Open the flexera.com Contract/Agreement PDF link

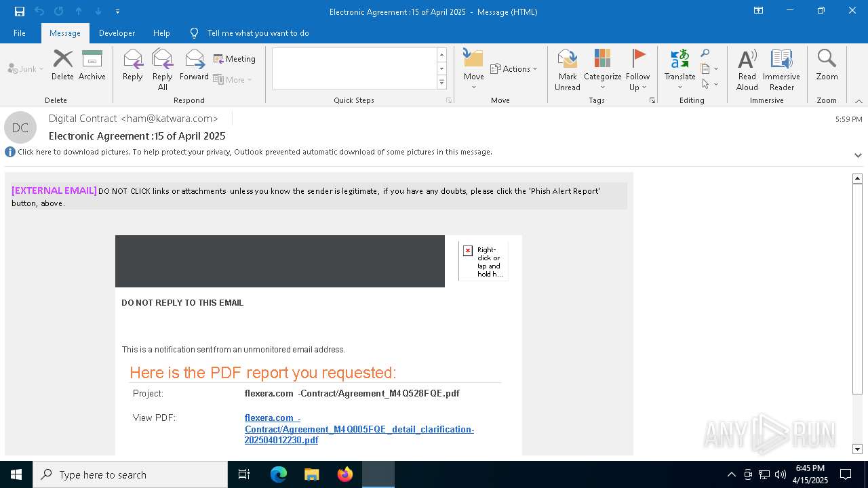(x=359, y=429)
